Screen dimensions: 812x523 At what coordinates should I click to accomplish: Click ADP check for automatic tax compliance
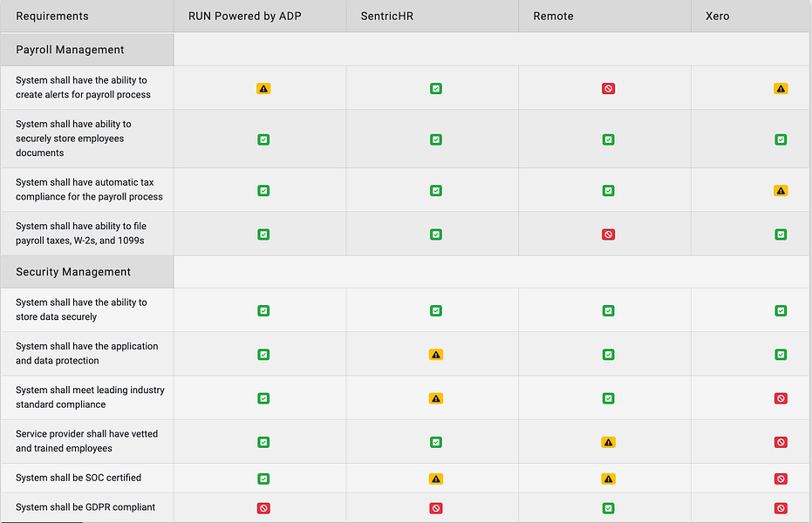[x=263, y=191]
